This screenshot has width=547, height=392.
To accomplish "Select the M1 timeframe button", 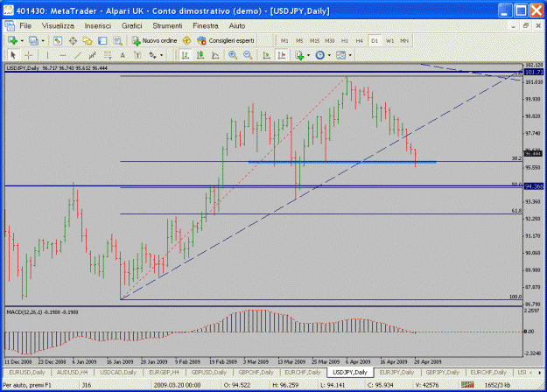I will click(284, 41).
